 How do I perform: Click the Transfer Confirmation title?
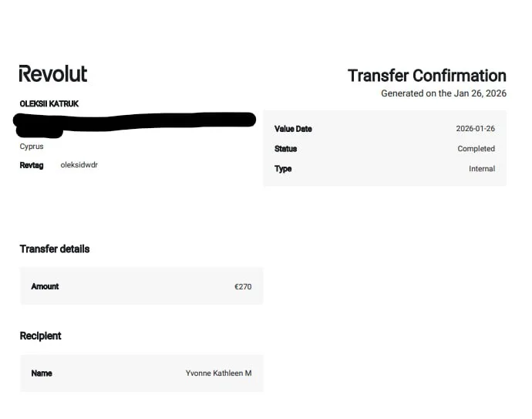(426, 76)
